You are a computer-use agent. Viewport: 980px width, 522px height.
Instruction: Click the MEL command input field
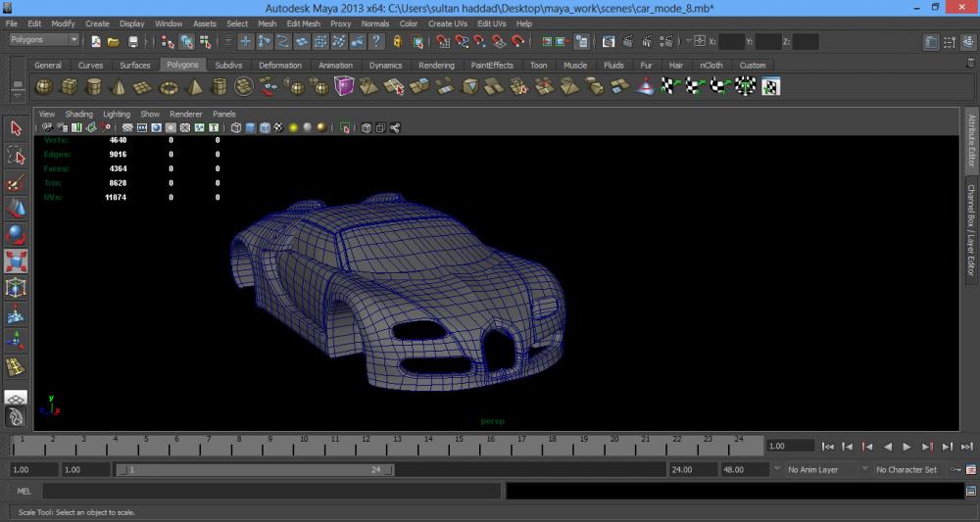(270, 491)
